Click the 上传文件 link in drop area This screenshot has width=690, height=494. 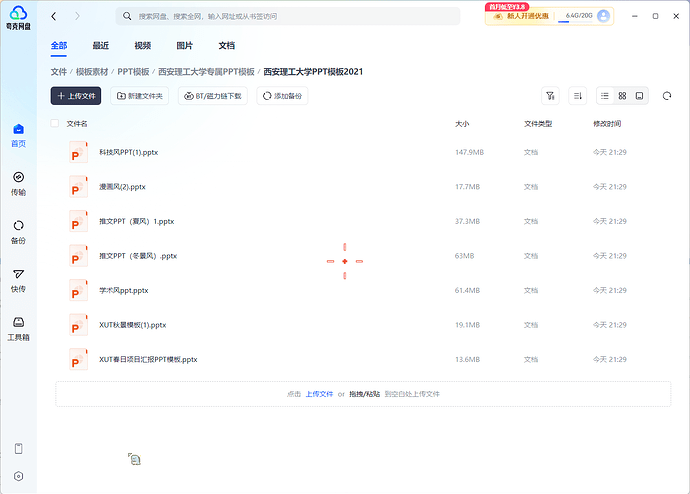(319, 394)
